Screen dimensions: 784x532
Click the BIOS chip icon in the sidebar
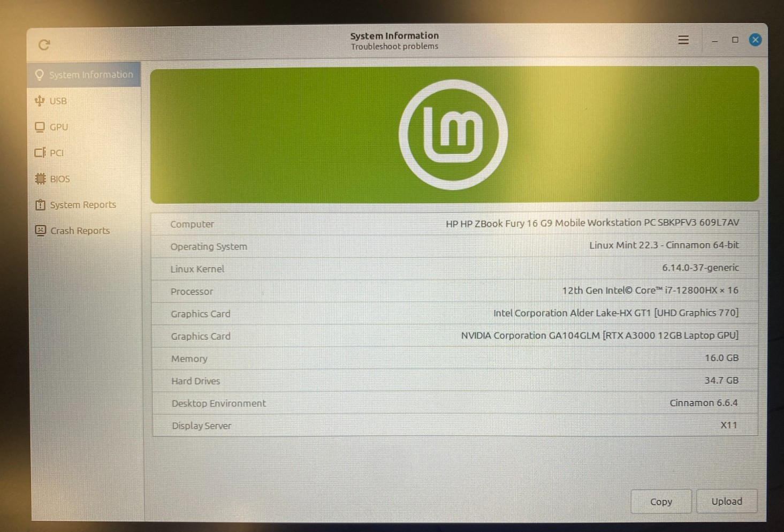[x=40, y=179]
